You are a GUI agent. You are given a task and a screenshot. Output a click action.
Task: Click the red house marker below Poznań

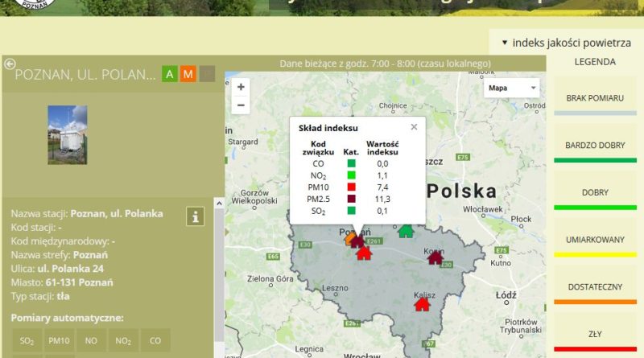point(364,253)
